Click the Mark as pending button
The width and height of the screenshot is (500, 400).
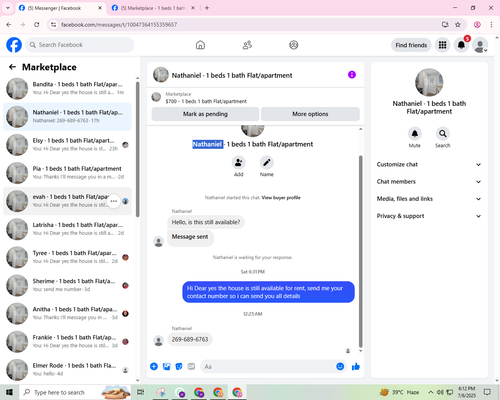205,114
